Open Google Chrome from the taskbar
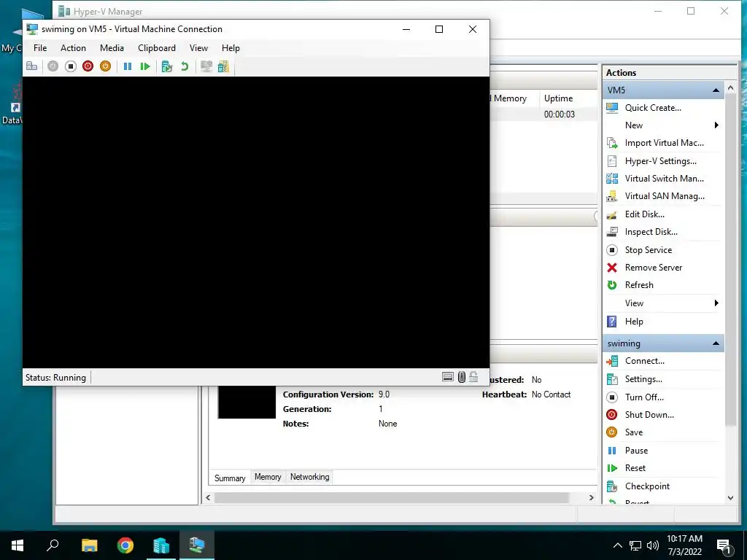 coord(125,545)
